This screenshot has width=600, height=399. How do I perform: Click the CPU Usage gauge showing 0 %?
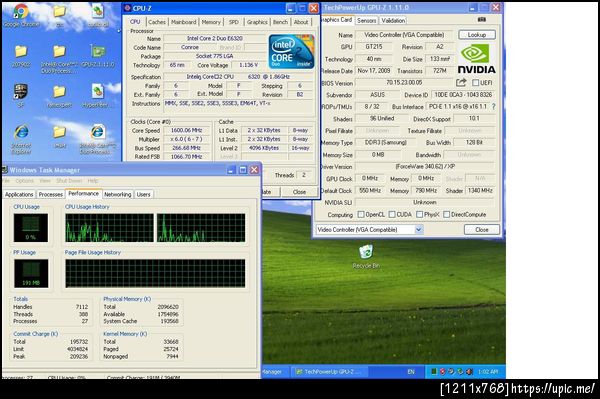click(x=31, y=228)
